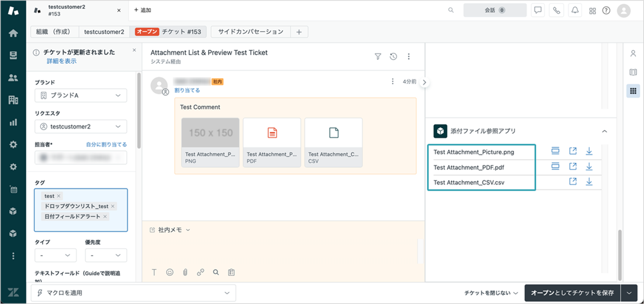The image size is (644, 304).
Task: Open the notifications bell icon
Action: tap(575, 10)
